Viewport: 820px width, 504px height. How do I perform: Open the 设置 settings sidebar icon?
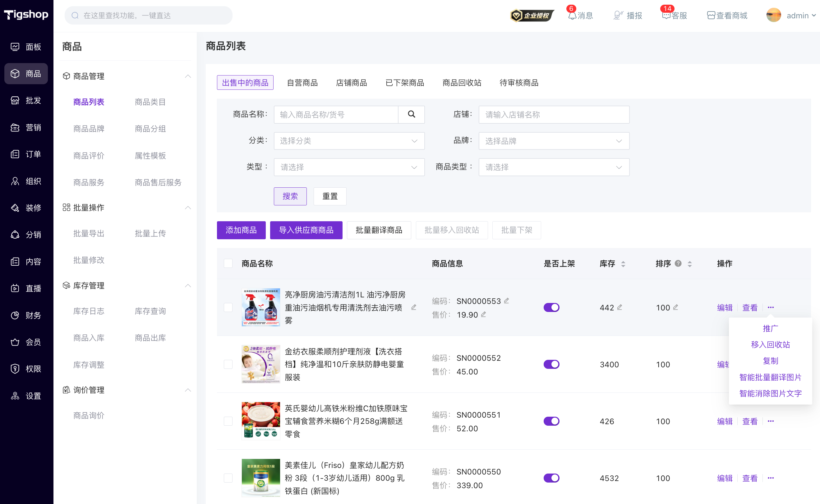pyautogui.click(x=15, y=396)
